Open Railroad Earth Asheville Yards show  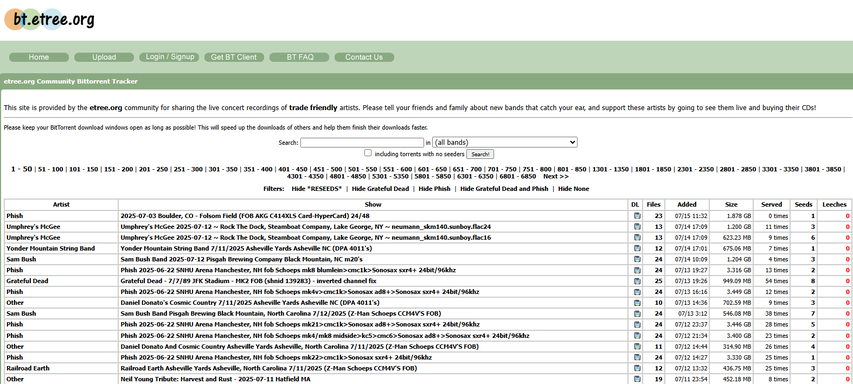pos(269,368)
